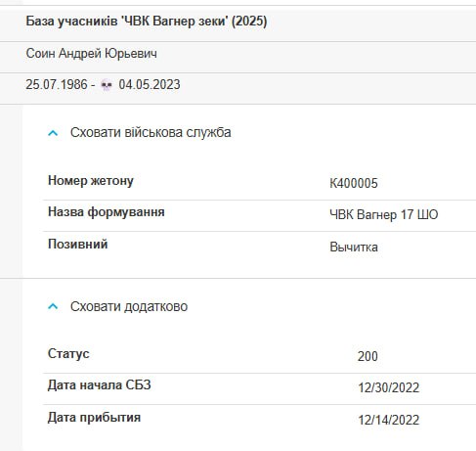Open the База учасників 'ЧВК Вагнер зеки' header
Viewport: 476px width, 451px height.
pos(147,22)
